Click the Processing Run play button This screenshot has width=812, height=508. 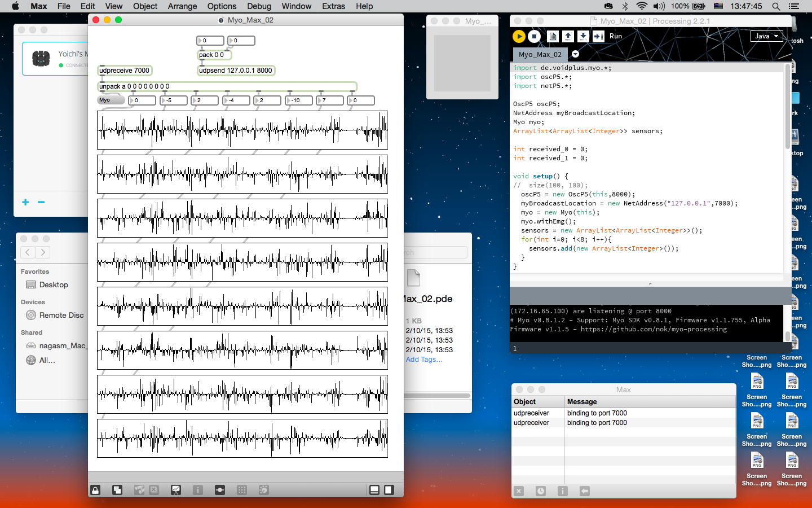(519, 36)
